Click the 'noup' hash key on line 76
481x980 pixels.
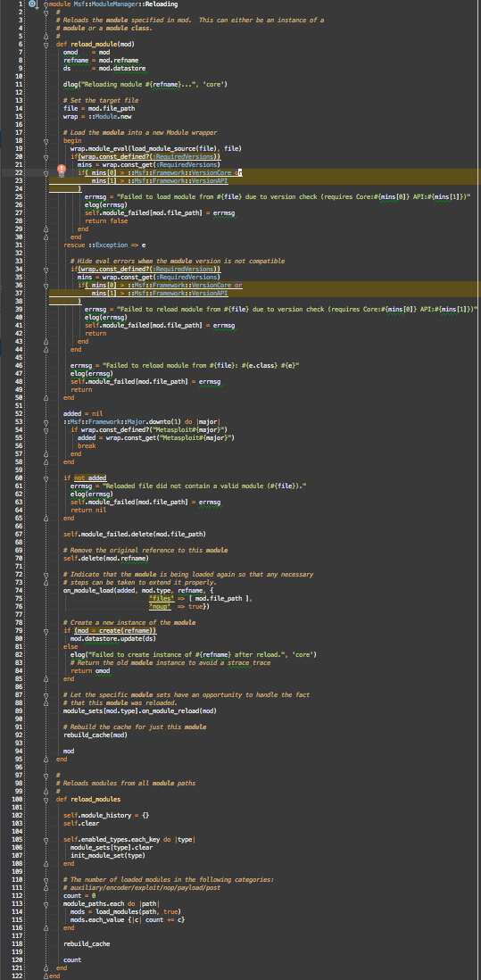[x=162, y=607]
